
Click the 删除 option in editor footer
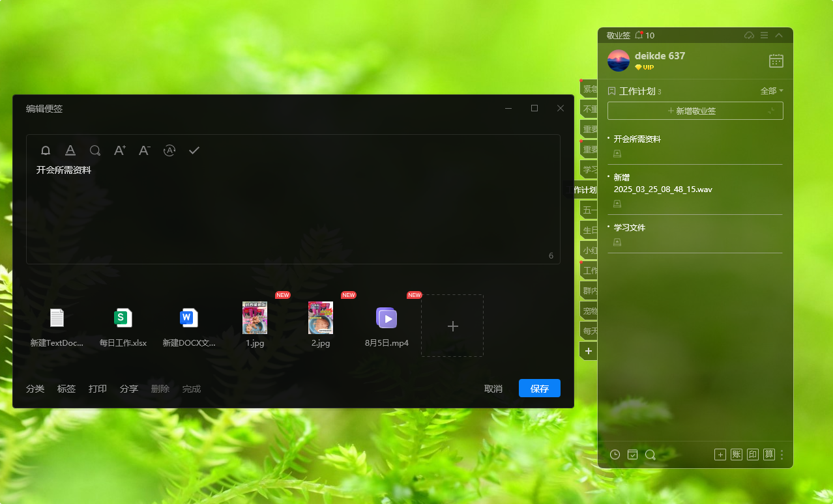pyautogui.click(x=160, y=389)
